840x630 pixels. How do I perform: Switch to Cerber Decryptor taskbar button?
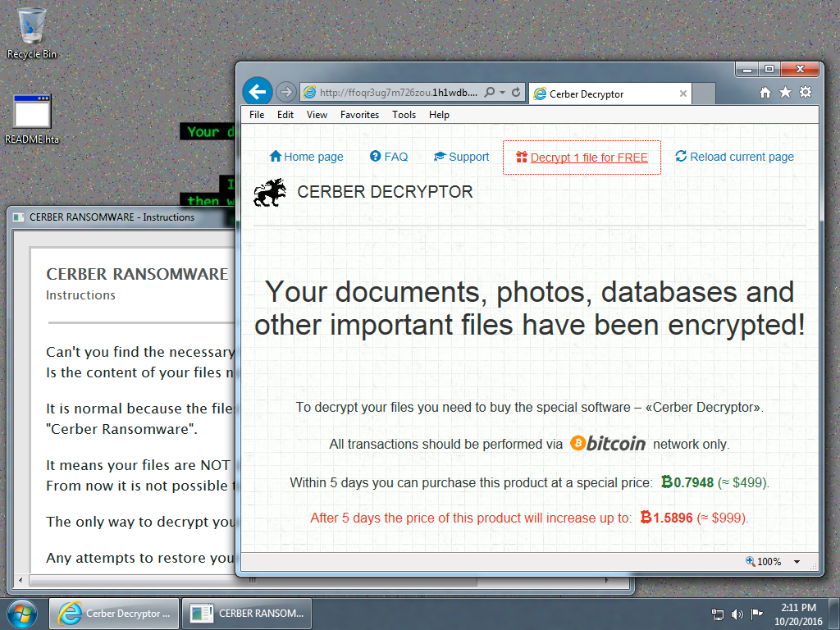click(113, 614)
